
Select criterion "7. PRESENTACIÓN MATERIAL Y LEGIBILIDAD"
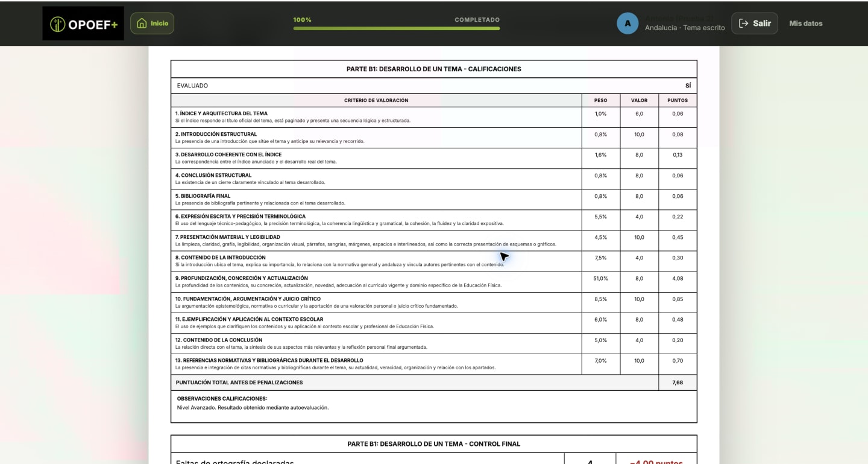[x=227, y=237]
